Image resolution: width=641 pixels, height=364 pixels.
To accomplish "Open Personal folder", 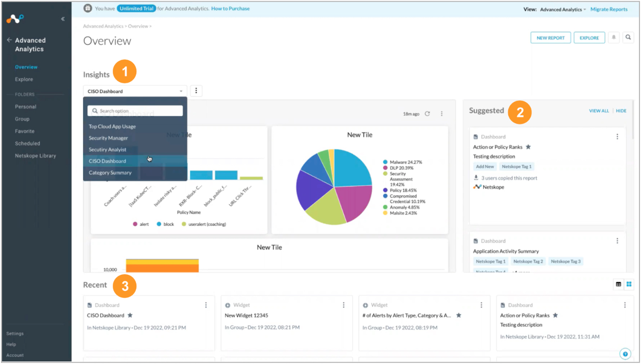I will coord(26,107).
